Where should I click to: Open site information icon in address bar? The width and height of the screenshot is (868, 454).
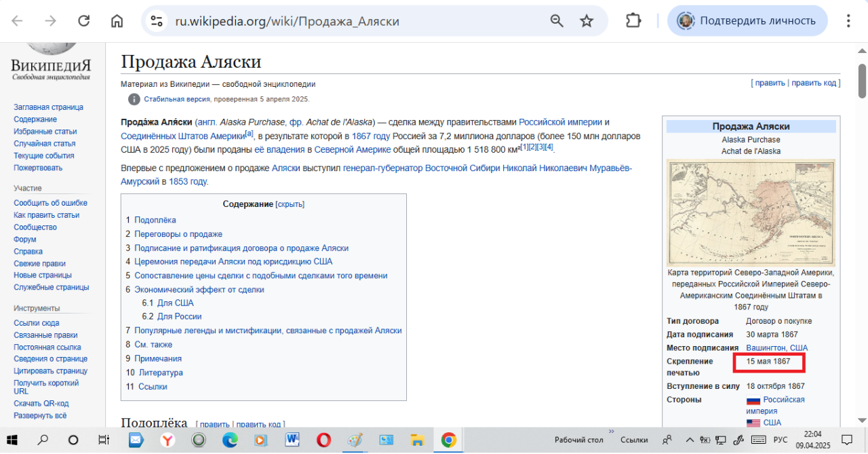point(157,21)
